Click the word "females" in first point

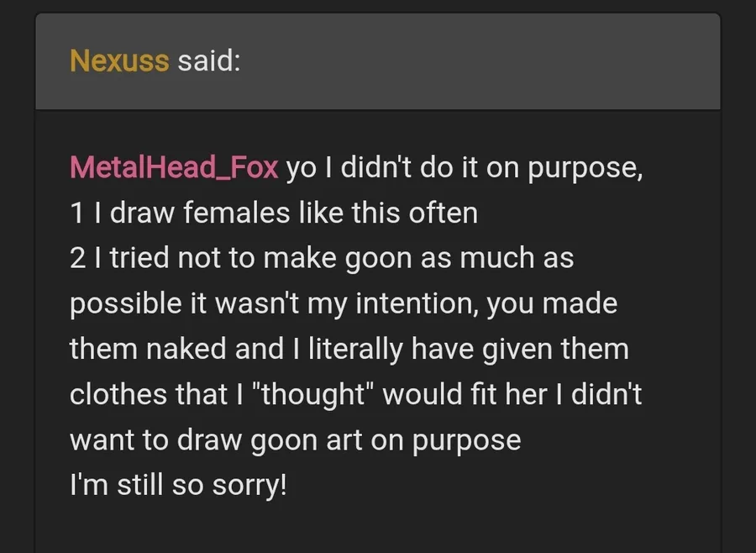click(x=237, y=213)
